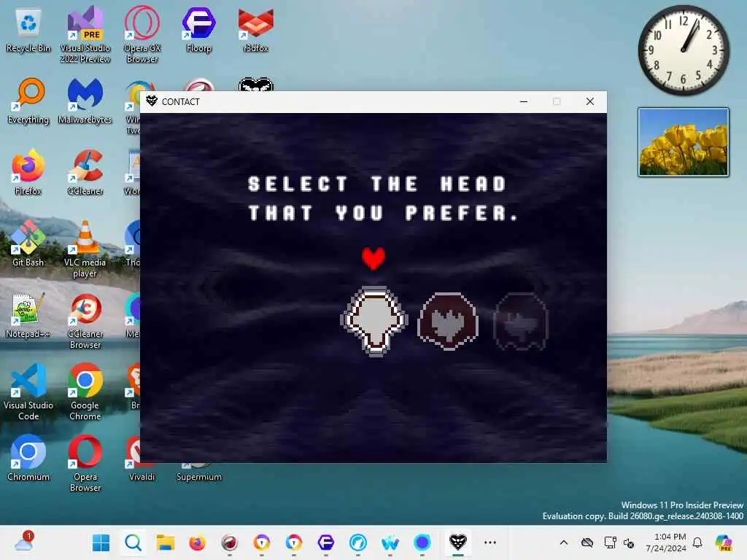Select the white rounded head option
747x560 pixels.
374,321
